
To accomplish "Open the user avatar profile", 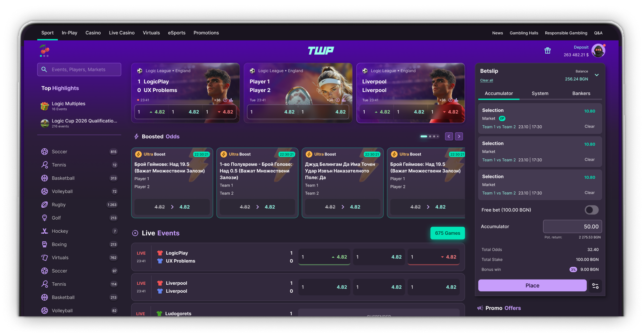I will point(598,51).
